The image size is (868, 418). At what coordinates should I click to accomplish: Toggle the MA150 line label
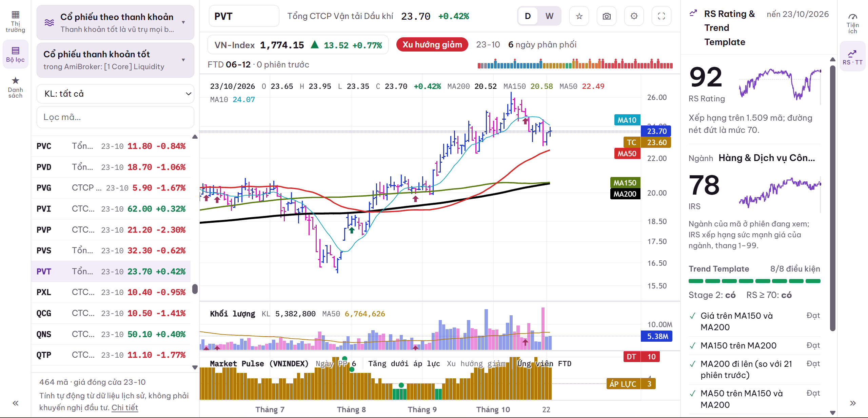pos(625,183)
